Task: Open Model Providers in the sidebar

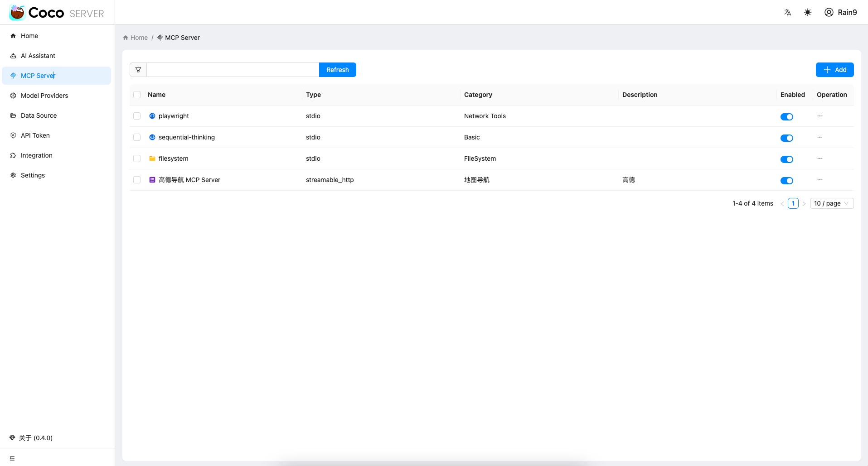Action: (x=57, y=96)
